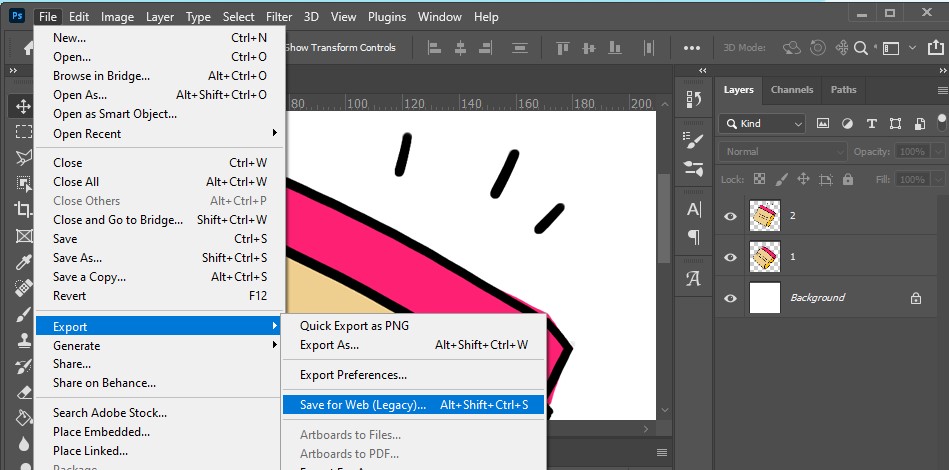Open the Character panel icon
The image size is (949, 470).
click(x=694, y=210)
